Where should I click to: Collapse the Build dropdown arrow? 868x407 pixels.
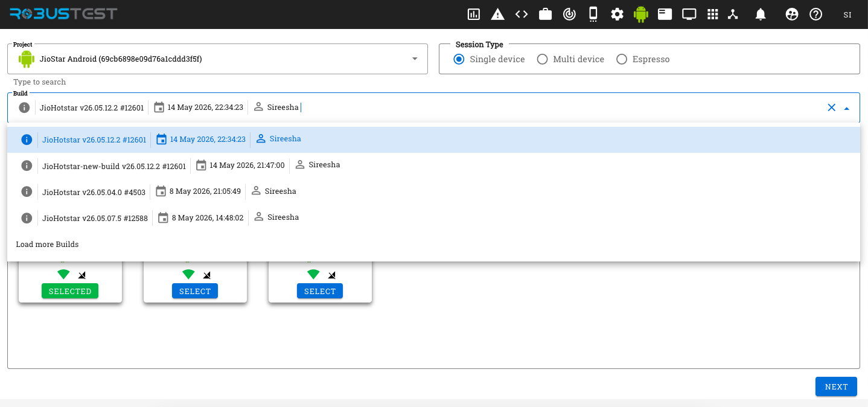point(847,108)
